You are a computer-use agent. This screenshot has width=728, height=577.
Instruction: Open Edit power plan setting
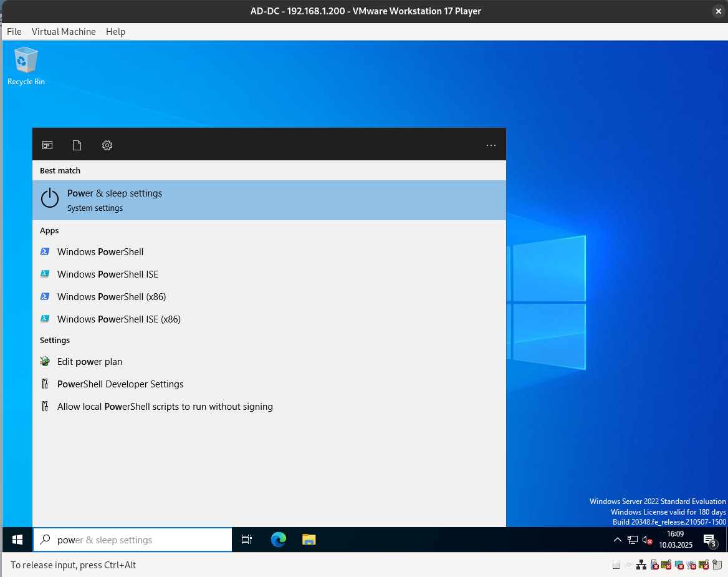90,362
